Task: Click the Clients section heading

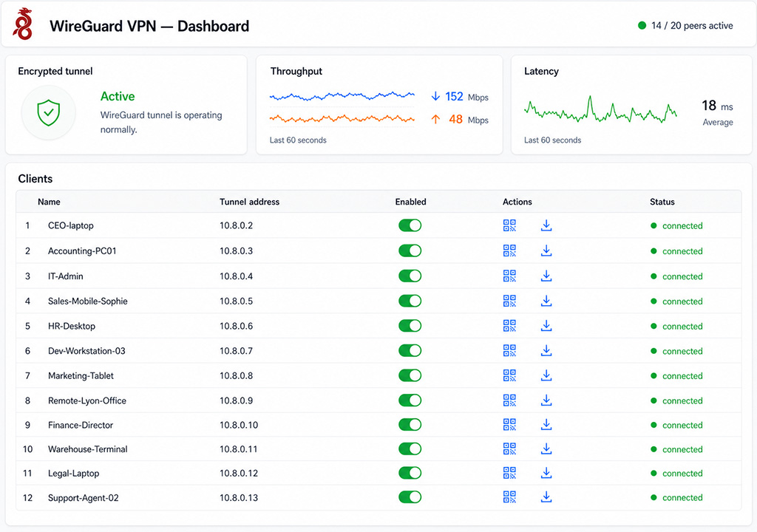Action: tap(35, 179)
